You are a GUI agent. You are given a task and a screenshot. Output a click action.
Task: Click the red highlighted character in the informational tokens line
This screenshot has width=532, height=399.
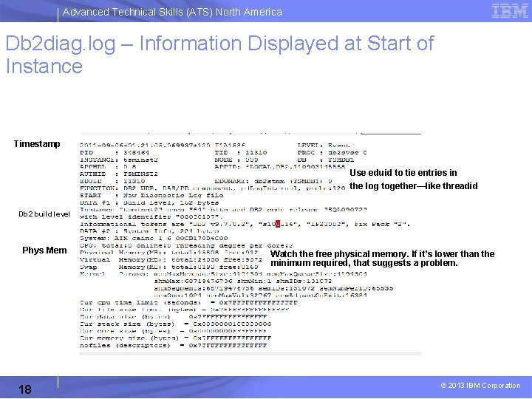(278, 224)
